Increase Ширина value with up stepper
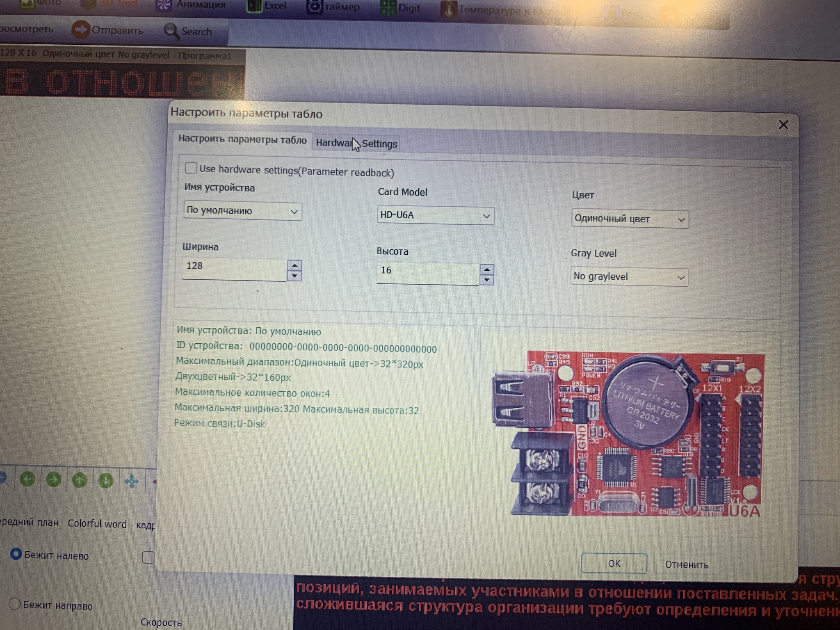 tap(294, 265)
